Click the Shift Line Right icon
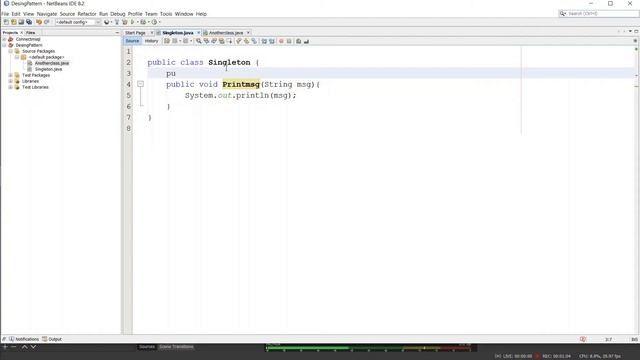640x360 pixels. tap(272, 41)
